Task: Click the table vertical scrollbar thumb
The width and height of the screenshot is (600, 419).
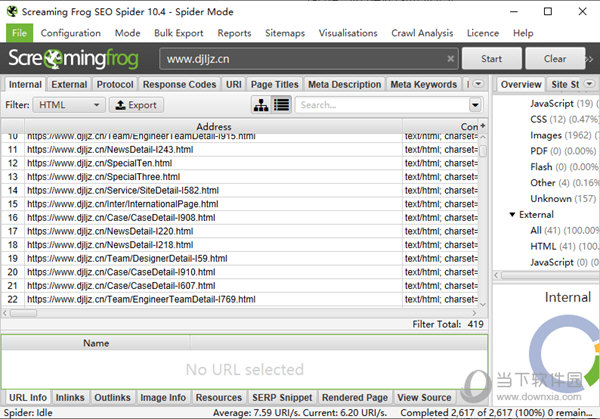Action: point(483,150)
